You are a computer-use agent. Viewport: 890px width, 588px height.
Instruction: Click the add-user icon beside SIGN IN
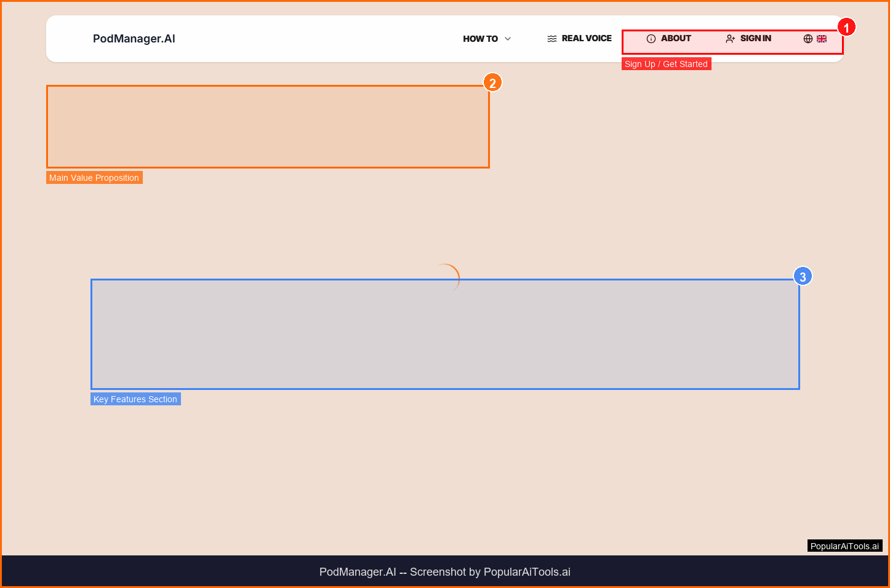[x=730, y=39]
